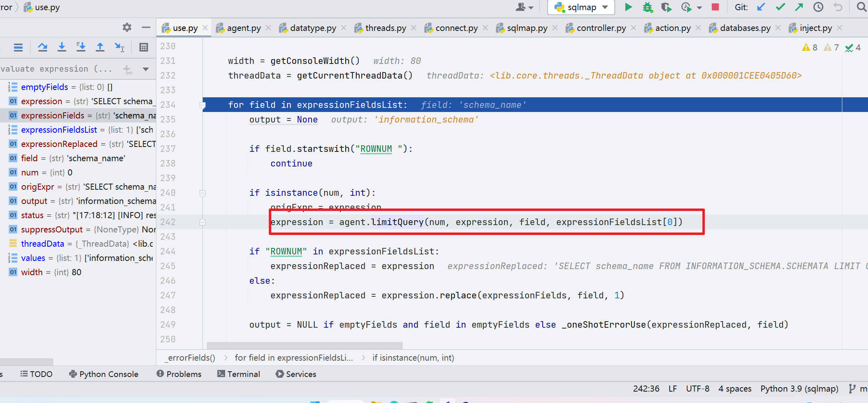Click the editor horizontal scrollbar
868x403 pixels.
(305, 346)
